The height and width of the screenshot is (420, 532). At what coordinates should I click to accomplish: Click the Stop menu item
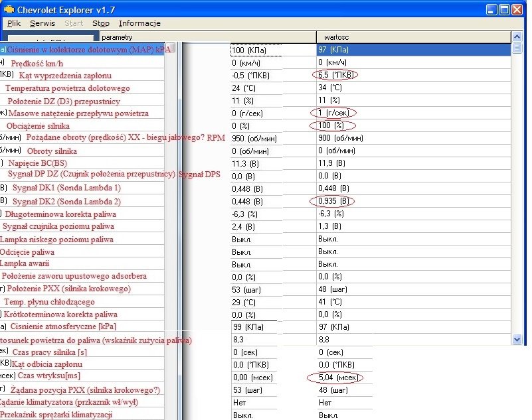(101, 23)
